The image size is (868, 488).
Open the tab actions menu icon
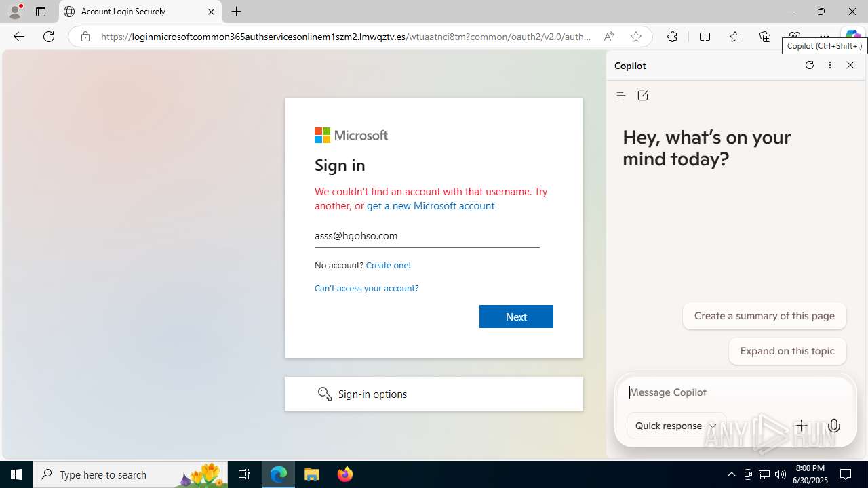[41, 12]
